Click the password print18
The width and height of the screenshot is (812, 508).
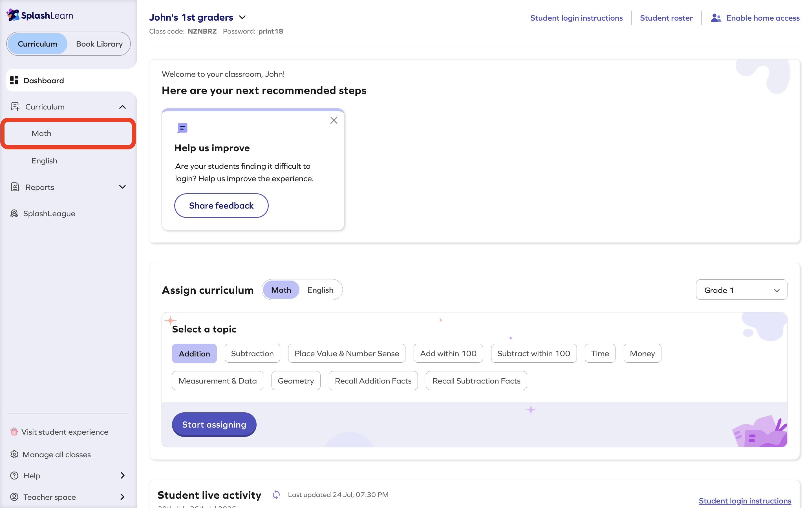click(270, 31)
